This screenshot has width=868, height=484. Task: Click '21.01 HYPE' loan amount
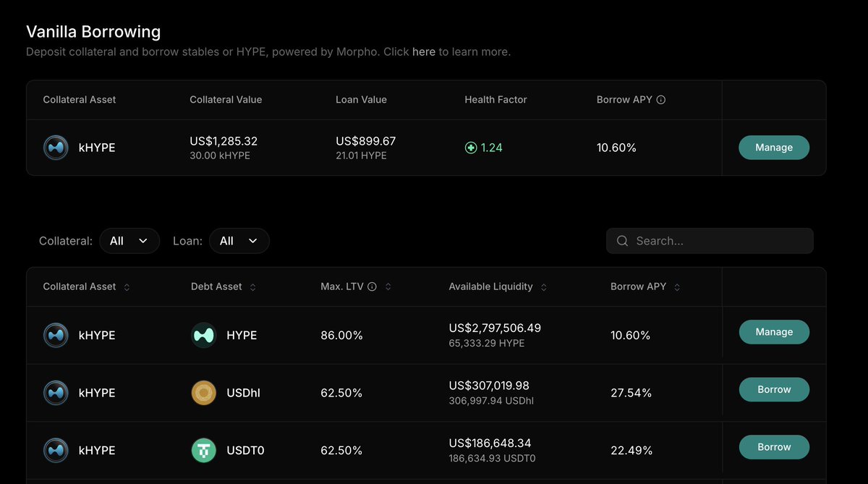pos(362,156)
